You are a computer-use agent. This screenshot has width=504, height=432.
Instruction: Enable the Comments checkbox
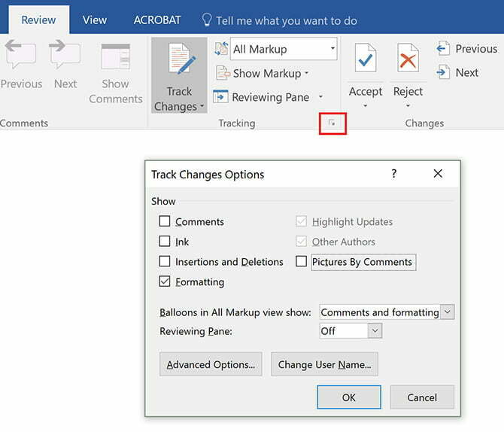(x=165, y=221)
